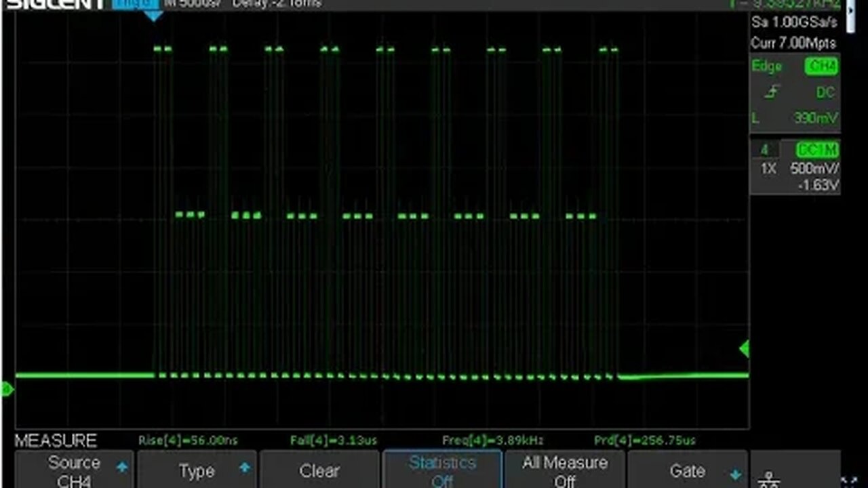Click the 500mV/ vertical scale value

(814, 169)
